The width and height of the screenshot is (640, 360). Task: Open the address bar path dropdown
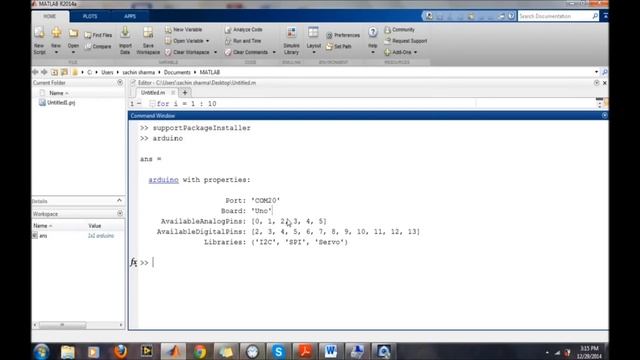pyautogui.click(x=596, y=72)
